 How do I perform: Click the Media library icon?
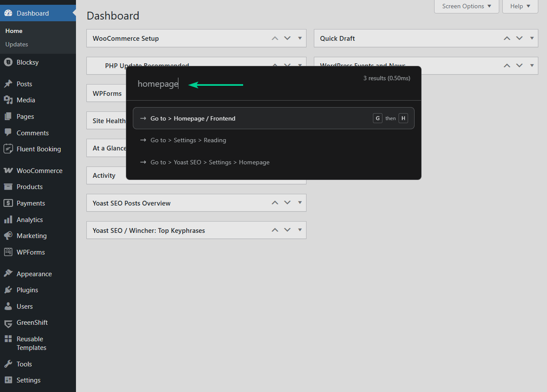coord(8,100)
